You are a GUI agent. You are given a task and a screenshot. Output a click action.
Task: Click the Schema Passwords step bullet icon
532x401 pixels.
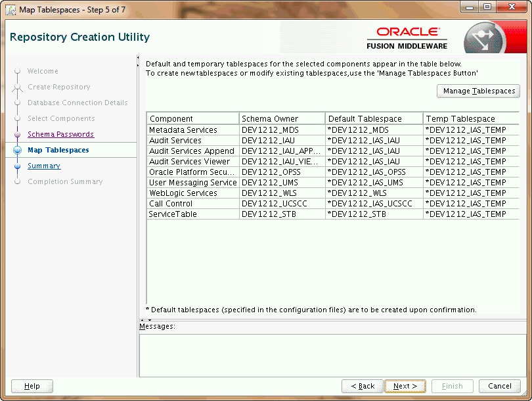tap(18, 135)
